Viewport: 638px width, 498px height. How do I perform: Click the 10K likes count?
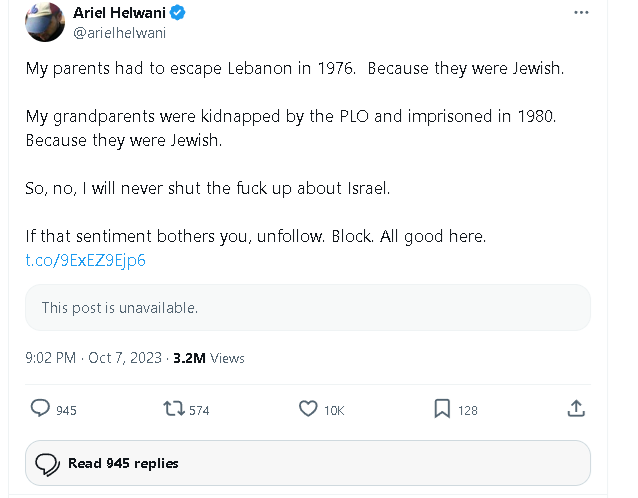click(334, 411)
